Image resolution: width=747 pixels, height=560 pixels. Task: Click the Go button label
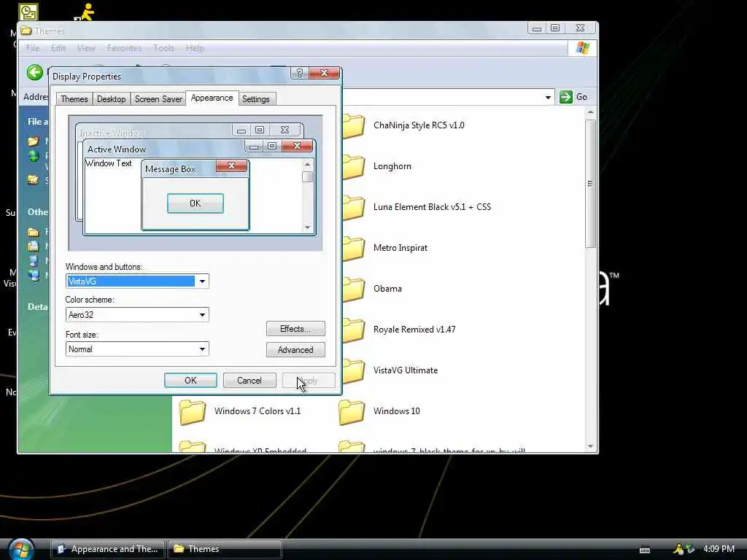click(581, 97)
